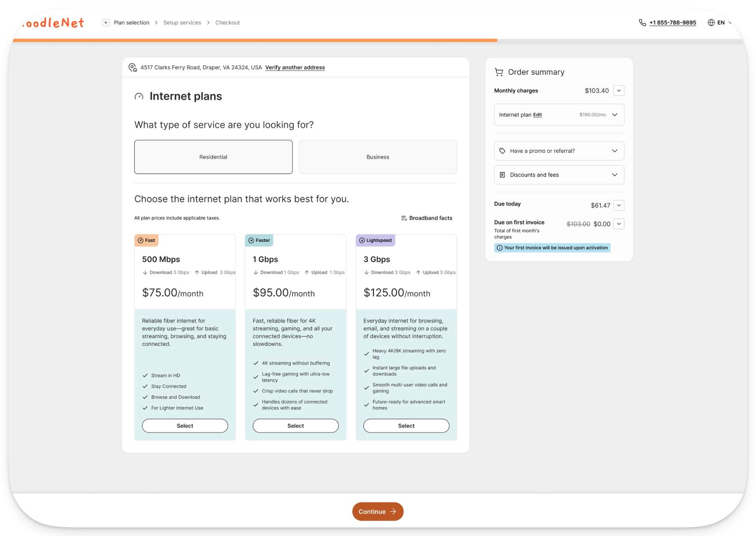Go to the Plan selection step
Screen dimensions: 756x536
pyautogui.click(x=131, y=23)
